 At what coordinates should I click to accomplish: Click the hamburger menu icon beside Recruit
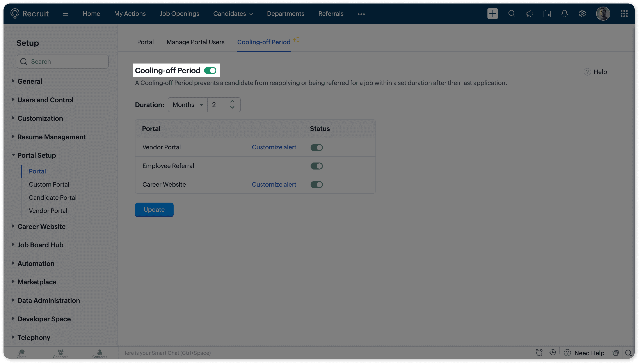click(x=66, y=14)
